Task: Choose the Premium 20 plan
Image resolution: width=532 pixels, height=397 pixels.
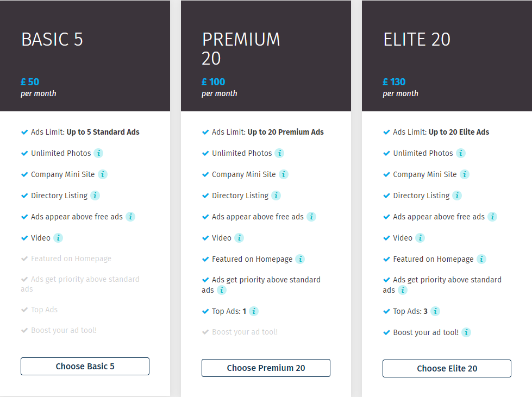Action: point(266,368)
